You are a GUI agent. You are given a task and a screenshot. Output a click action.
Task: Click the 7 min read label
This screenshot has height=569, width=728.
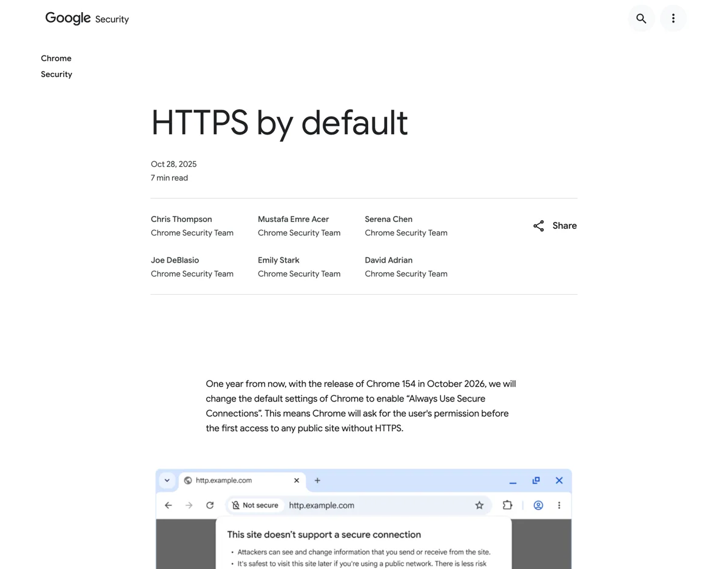[169, 178]
